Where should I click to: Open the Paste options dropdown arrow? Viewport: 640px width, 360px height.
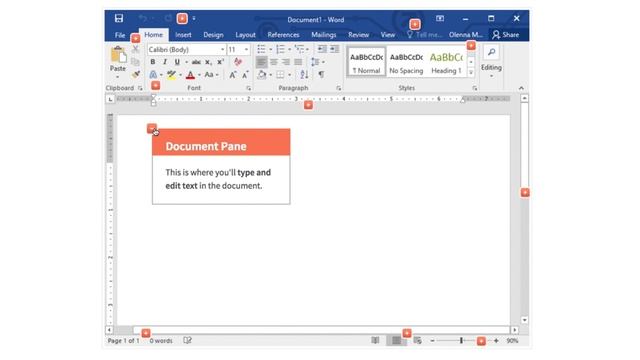(x=118, y=77)
